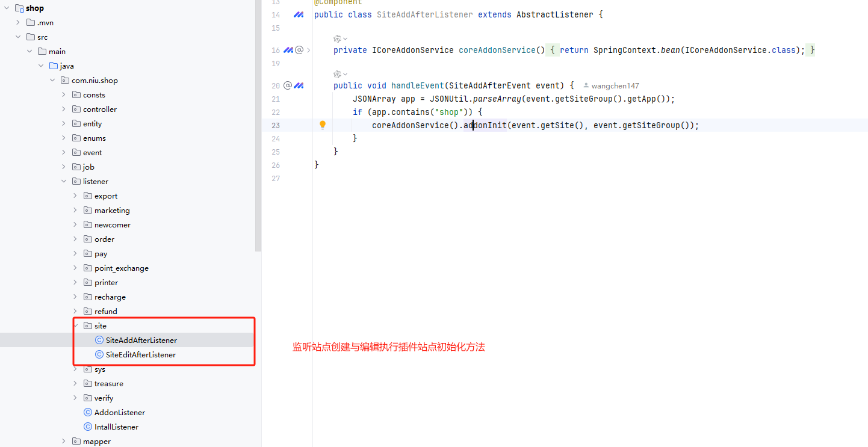Screen dimensions: 868x447
Task: Unfold the collapsed code on line 16
Action: [x=309, y=50]
